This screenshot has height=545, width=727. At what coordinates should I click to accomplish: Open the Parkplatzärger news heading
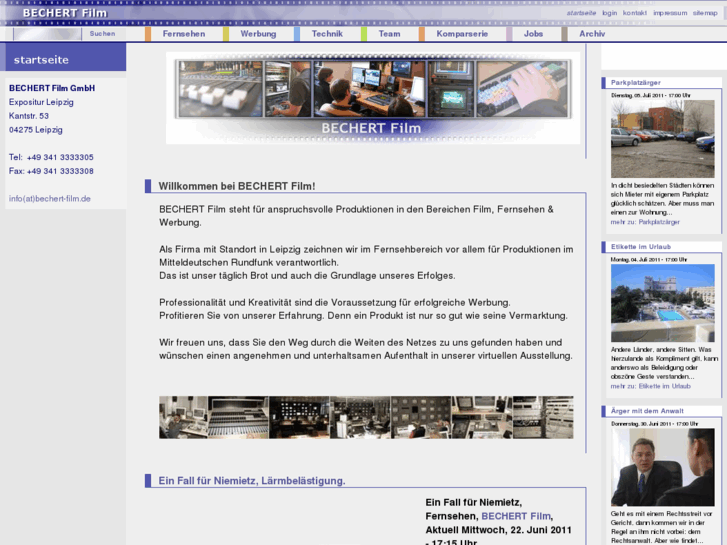pos(636,83)
